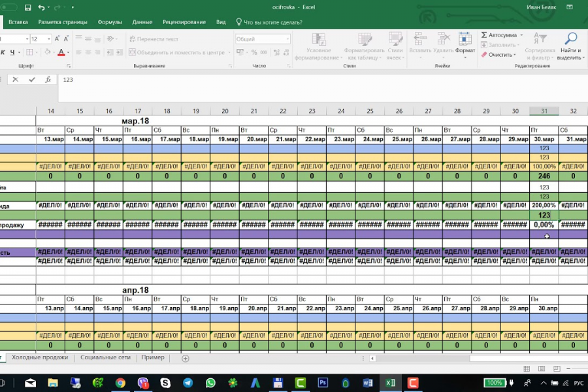The image size is (588, 392).
Task: Open the Разметка страницы ribbon tab
Action: (x=63, y=22)
